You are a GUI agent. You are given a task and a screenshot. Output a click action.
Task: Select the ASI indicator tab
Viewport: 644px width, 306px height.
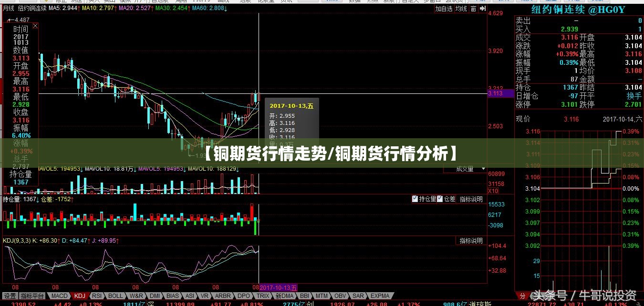click(x=190, y=296)
